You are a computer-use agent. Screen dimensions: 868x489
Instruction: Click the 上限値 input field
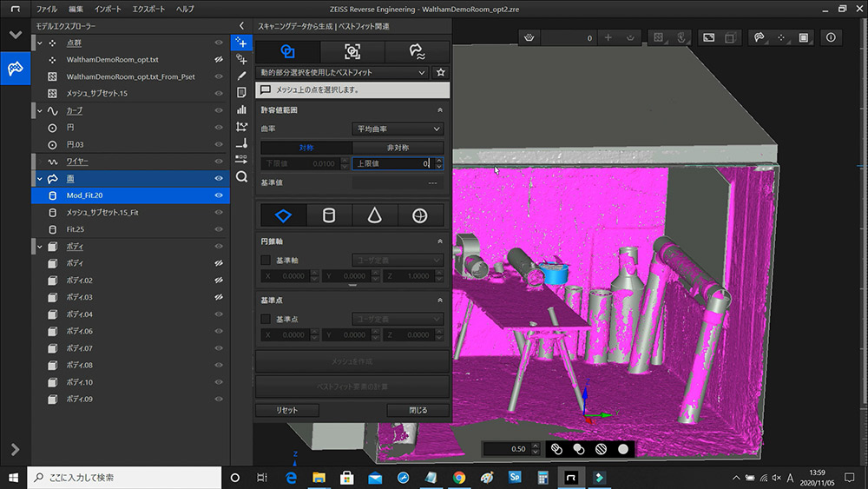(x=391, y=163)
